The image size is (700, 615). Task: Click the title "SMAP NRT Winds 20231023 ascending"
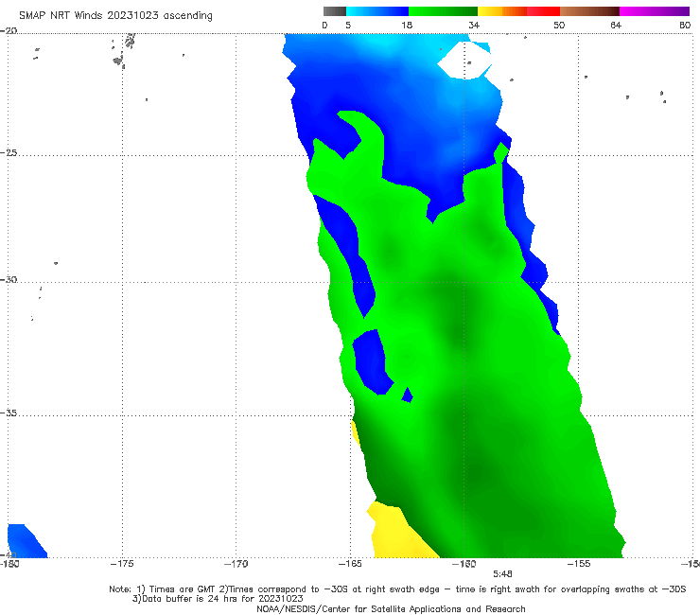[115, 15]
